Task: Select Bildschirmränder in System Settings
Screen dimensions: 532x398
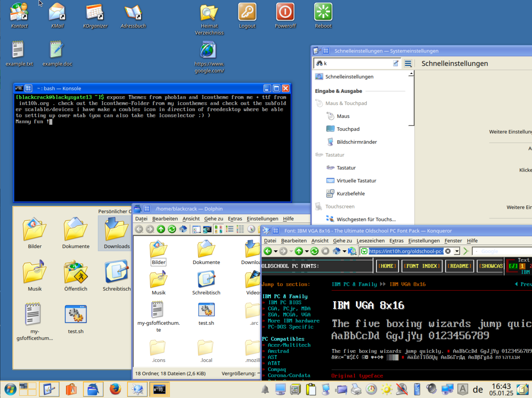Action: coord(357,142)
